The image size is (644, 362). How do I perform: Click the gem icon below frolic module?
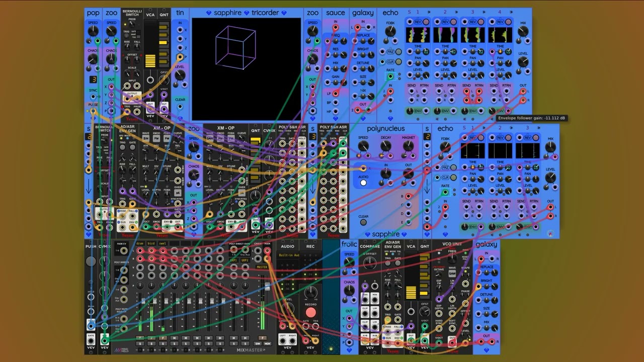[349, 350]
